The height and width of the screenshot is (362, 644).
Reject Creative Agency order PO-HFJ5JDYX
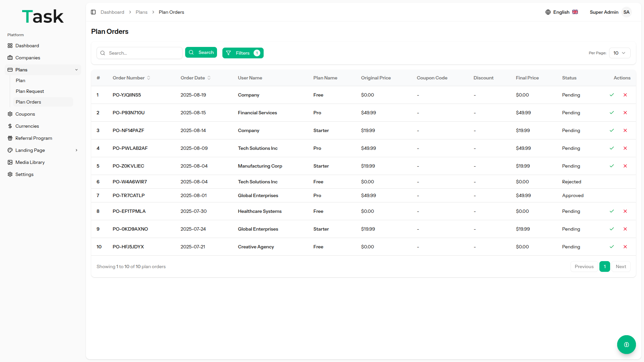click(625, 247)
